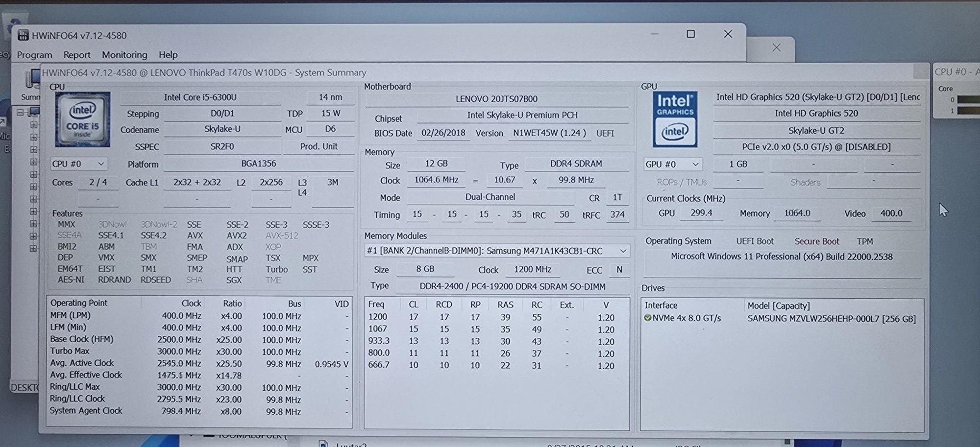Select the Skylake-U GT2 GPU codename
Viewport: 980px width, 447px height.
coord(816,131)
